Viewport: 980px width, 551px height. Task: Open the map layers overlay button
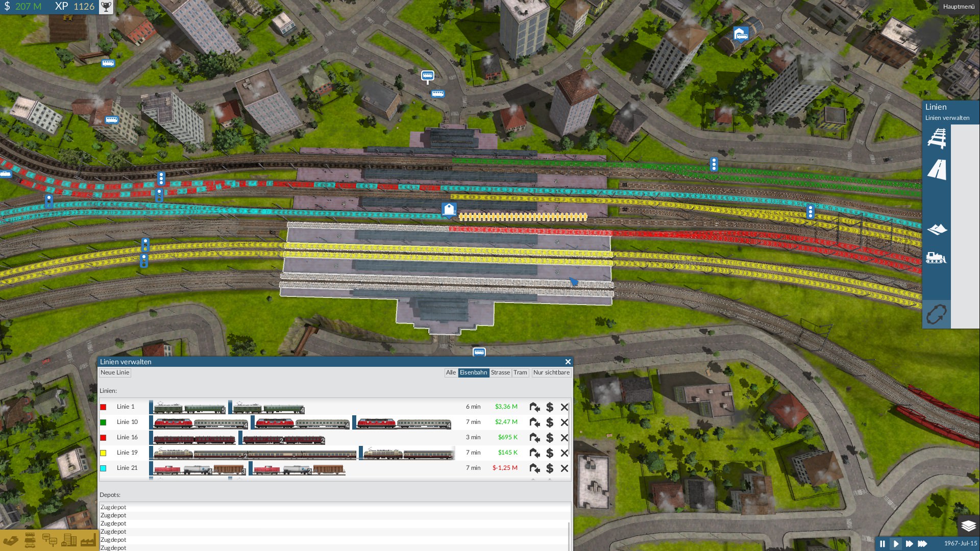click(x=968, y=525)
